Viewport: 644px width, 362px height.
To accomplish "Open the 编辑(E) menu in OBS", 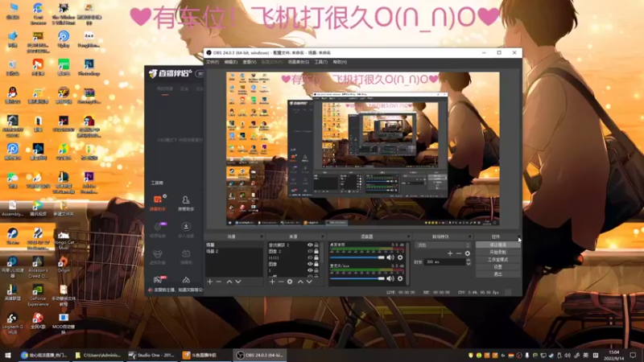I will 231,62.
